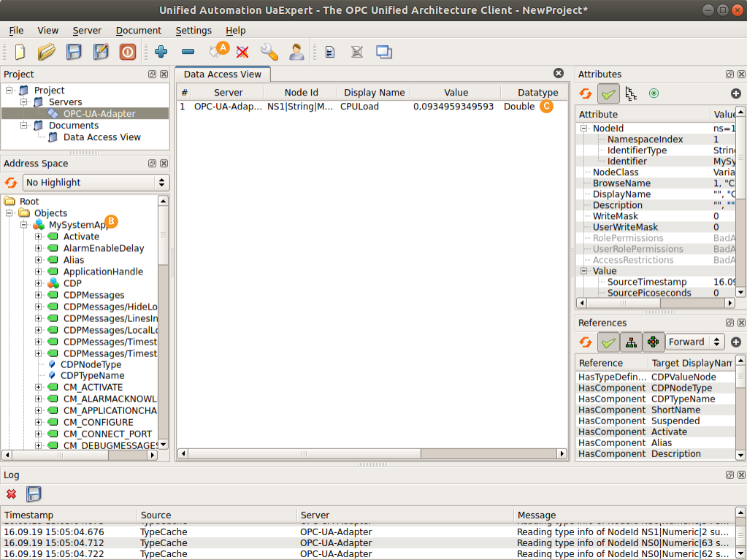Select OPC-UA-Adapter in Project tree
The width and height of the screenshot is (747, 560).
click(x=99, y=114)
